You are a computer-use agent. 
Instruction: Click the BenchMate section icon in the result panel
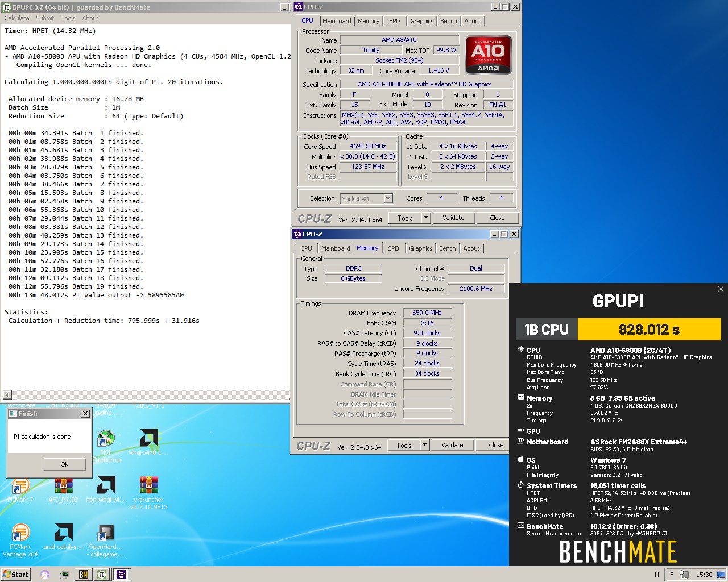point(520,526)
